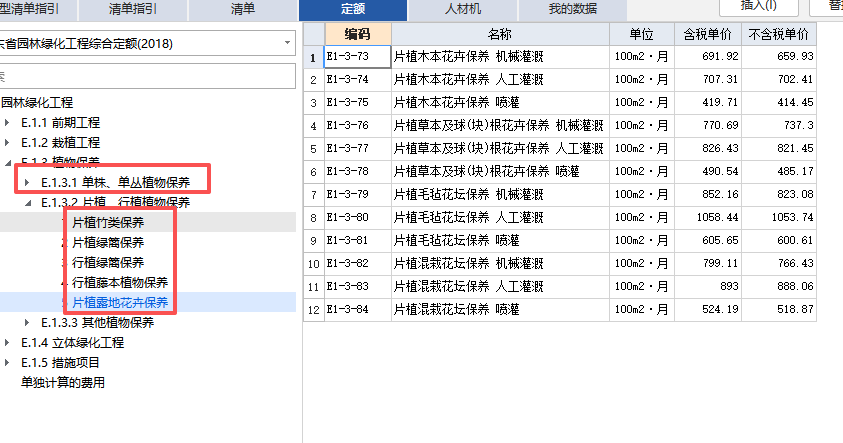Switch to the 清单指引 tab

132,9
